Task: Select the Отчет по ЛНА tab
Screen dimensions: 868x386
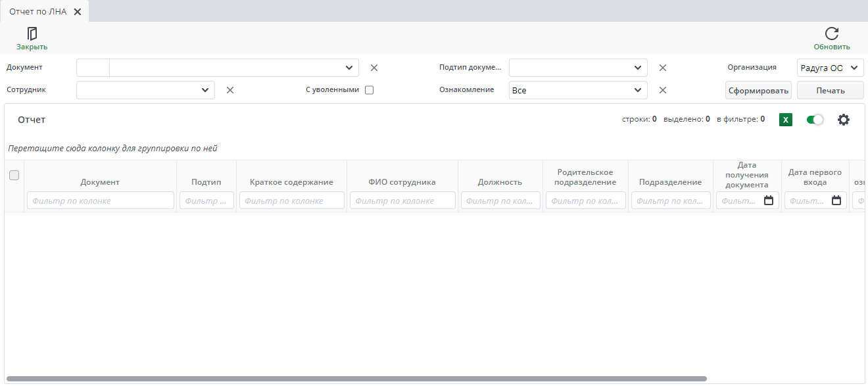Action: pos(37,11)
